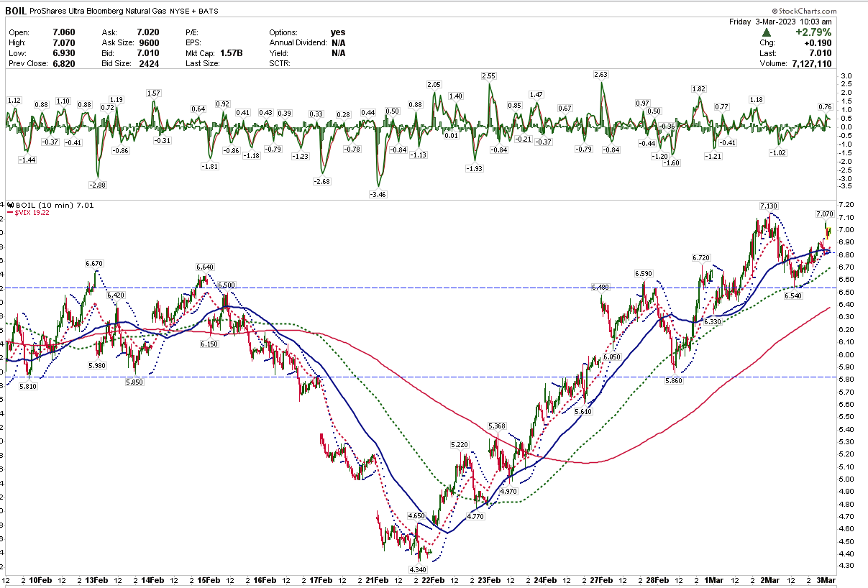Click the "5.368" price label on chart
Image resolution: width=868 pixels, height=588 pixels.
(x=498, y=426)
